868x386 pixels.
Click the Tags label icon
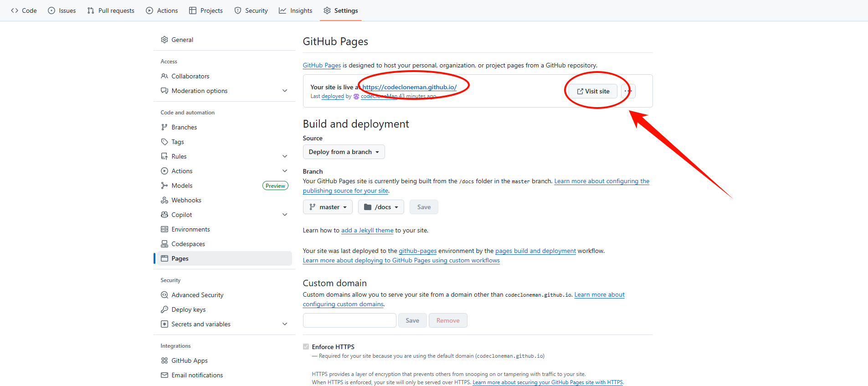tap(164, 142)
